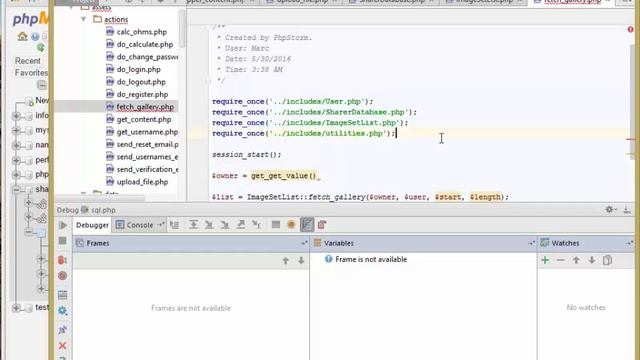Image resolution: width=640 pixels, height=360 pixels.
Task: Resume program in Debug panel
Action: 63,225
